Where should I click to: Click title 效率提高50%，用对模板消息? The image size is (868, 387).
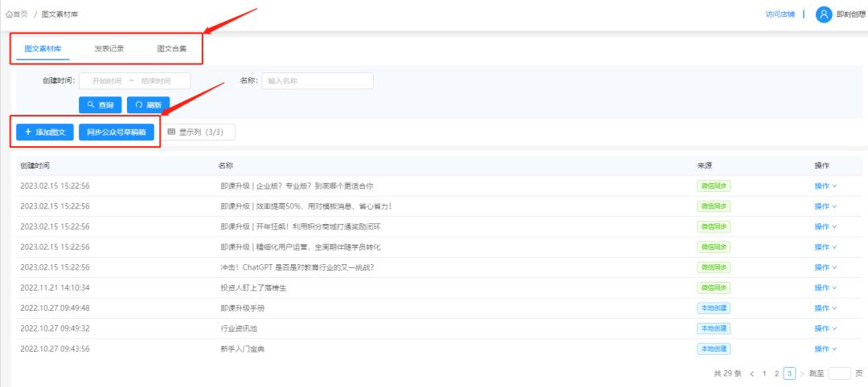(x=306, y=206)
